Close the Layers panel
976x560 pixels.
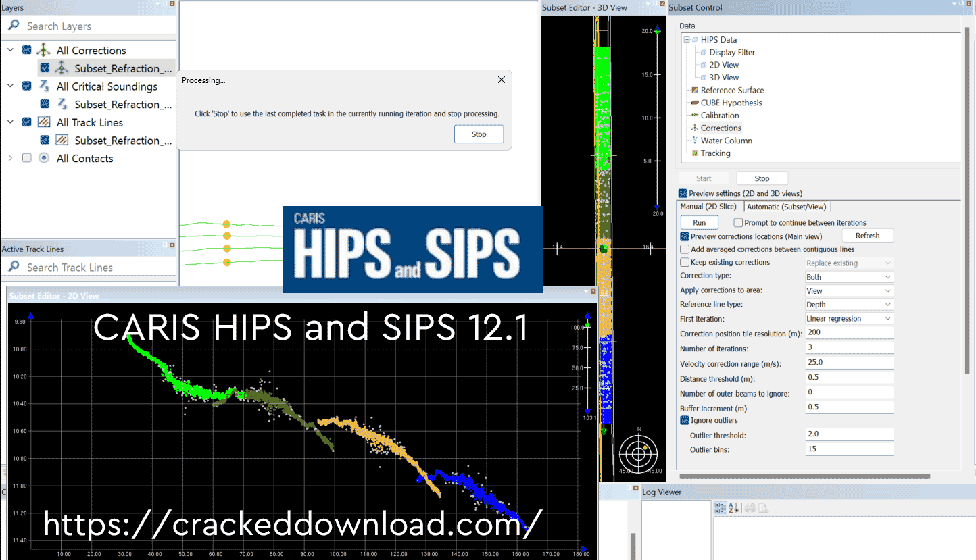tap(172, 4)
